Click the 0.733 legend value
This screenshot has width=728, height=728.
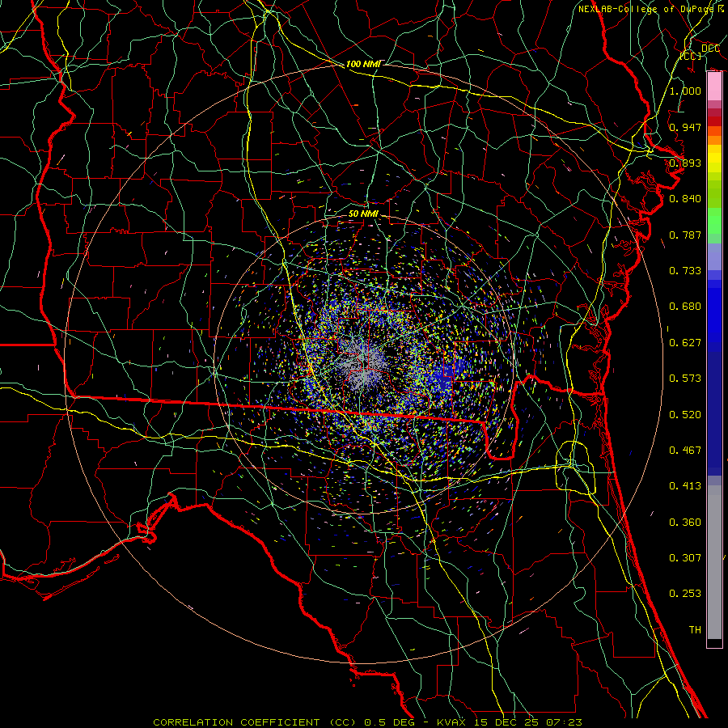tap(685, 270)
